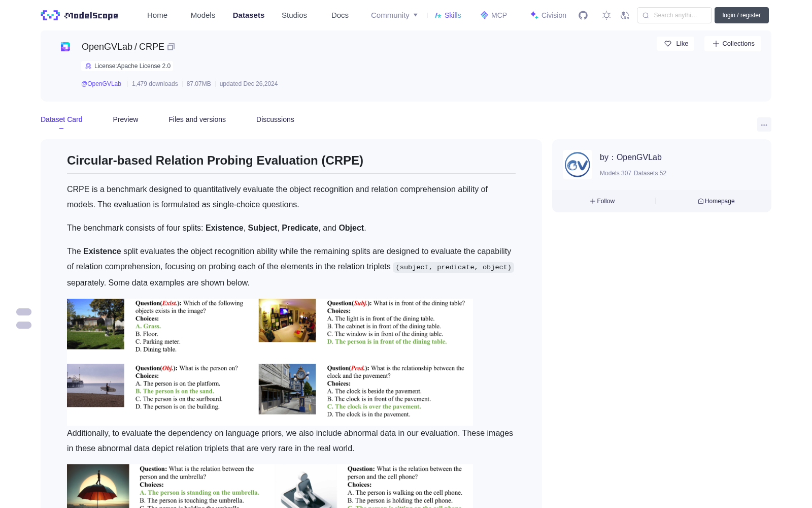Expand the Community dropdown menu
Image resolution: width=812 pixels, height=508 pixels.
(394, 15)
